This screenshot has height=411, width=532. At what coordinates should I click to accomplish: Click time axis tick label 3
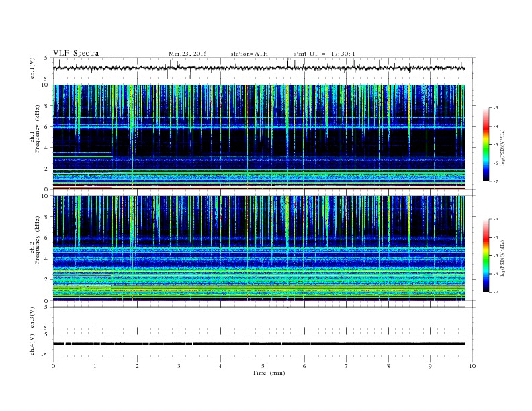pyautogui.click(x=179, y=366)
